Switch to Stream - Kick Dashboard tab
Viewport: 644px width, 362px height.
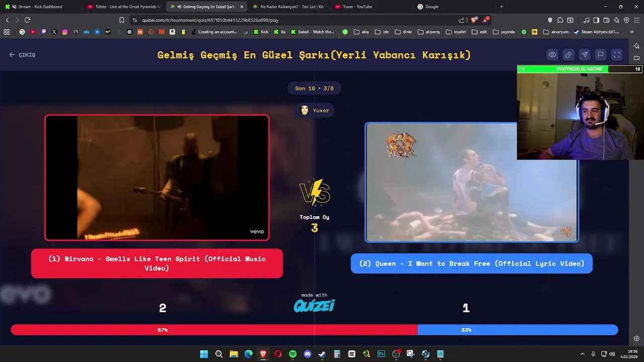[40, 7]
